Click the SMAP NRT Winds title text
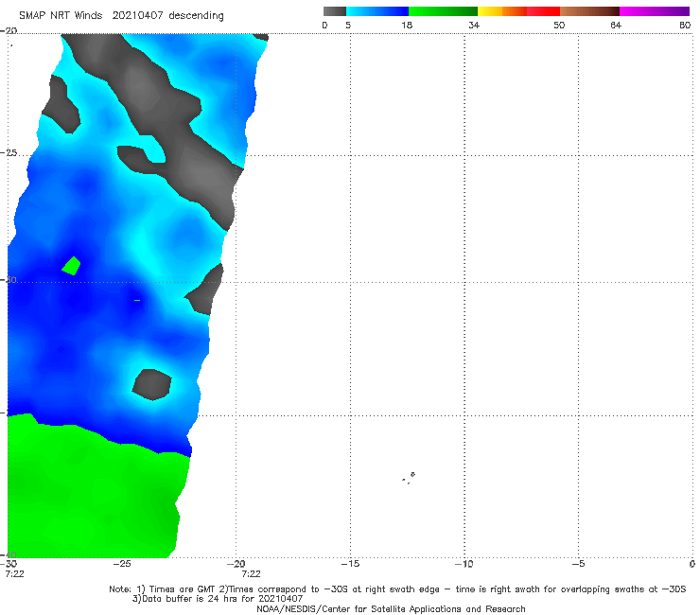The image size is (700, 615). pyautogui.click(x=121, y=16)
